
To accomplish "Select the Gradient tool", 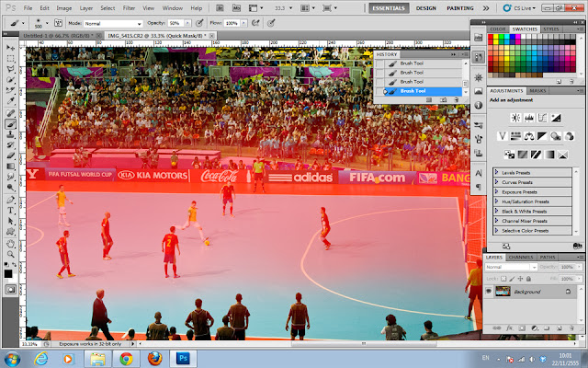I will [10, 166].
